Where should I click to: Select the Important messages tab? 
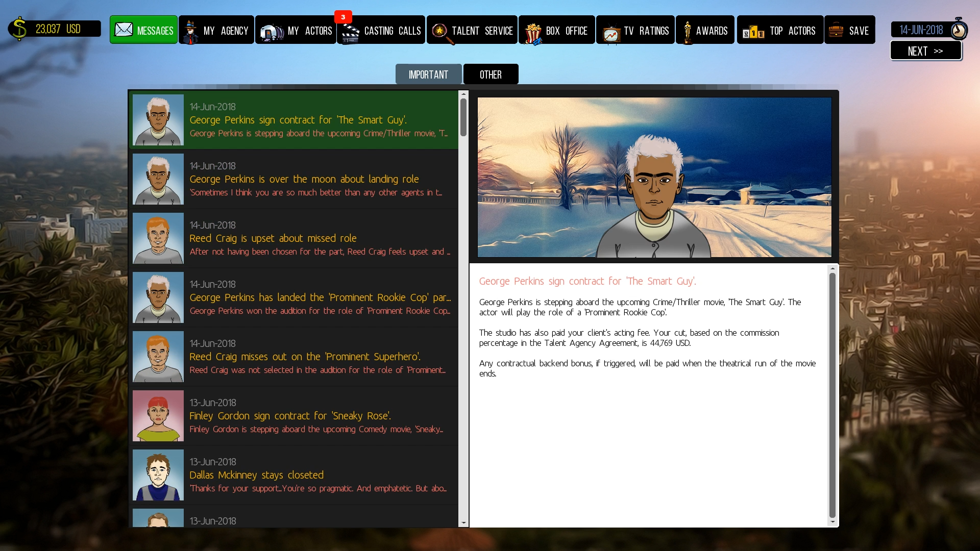(428, 74)
